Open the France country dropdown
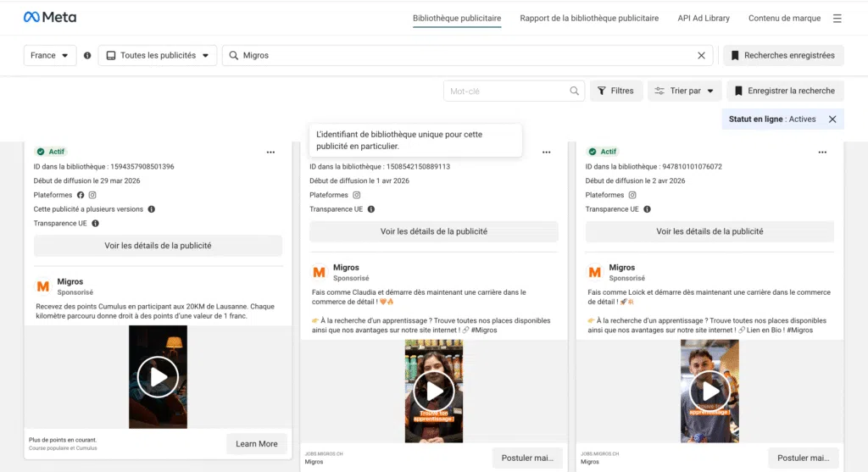868x472 pixels. [x=50, y=55]
